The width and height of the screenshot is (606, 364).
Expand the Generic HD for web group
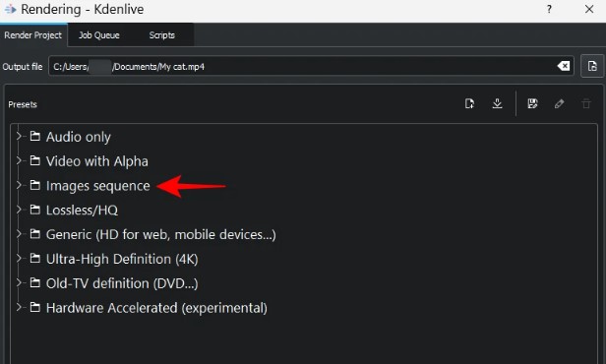pyautogui.click(x=18, y=234)
